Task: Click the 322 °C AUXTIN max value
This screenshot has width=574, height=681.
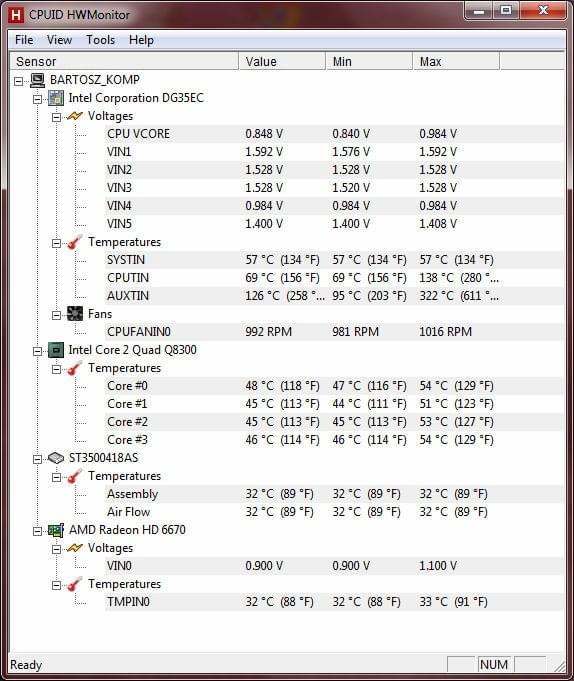Action: [459, 296]
